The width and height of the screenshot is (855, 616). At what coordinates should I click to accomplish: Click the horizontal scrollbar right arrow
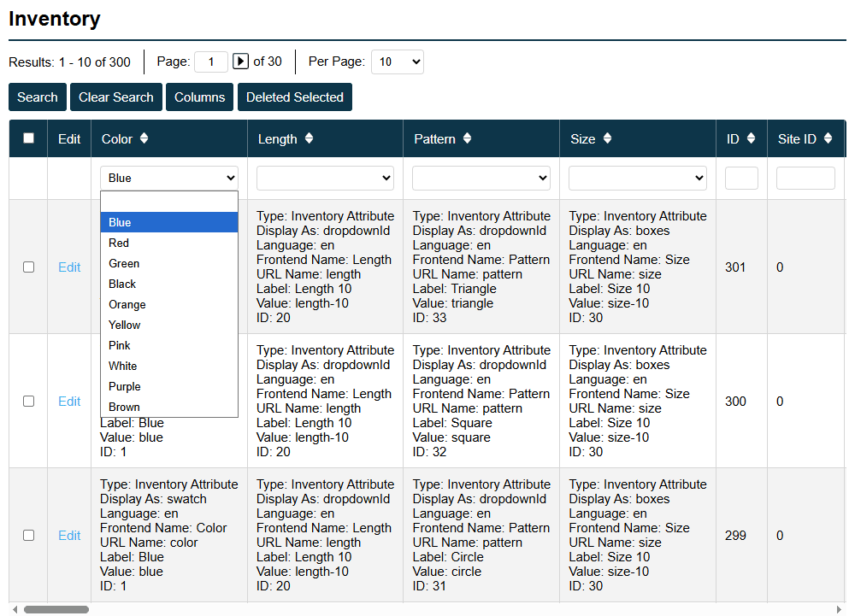[839, 609]
